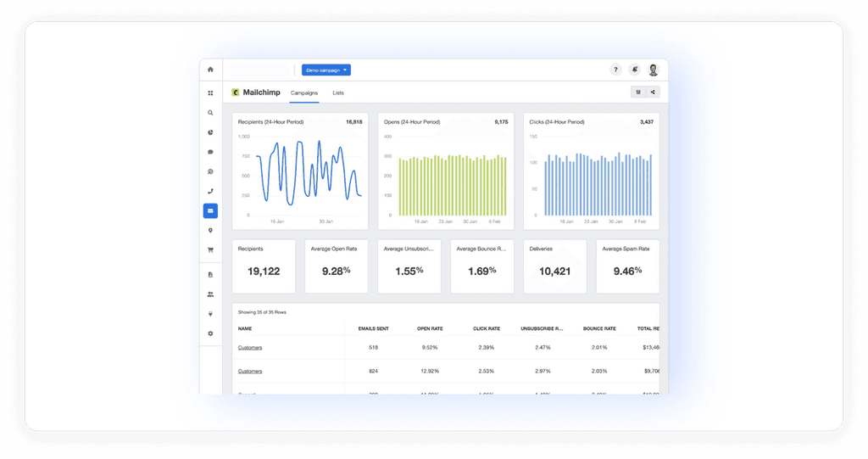Select the highlighted email envelope sidebar icon
Image resolution: width=868 pixels, height=459 pixels.
(x=210, y=210)
